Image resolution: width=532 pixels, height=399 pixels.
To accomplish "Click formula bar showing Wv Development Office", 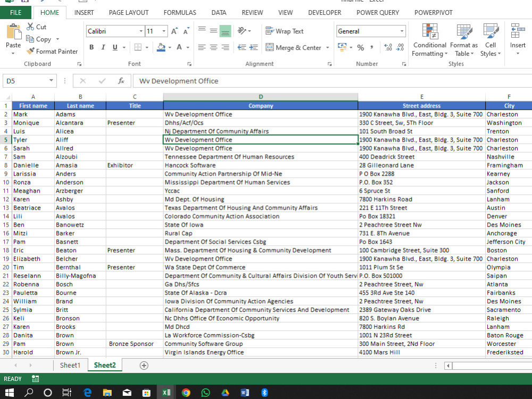I will coord(332,81).
